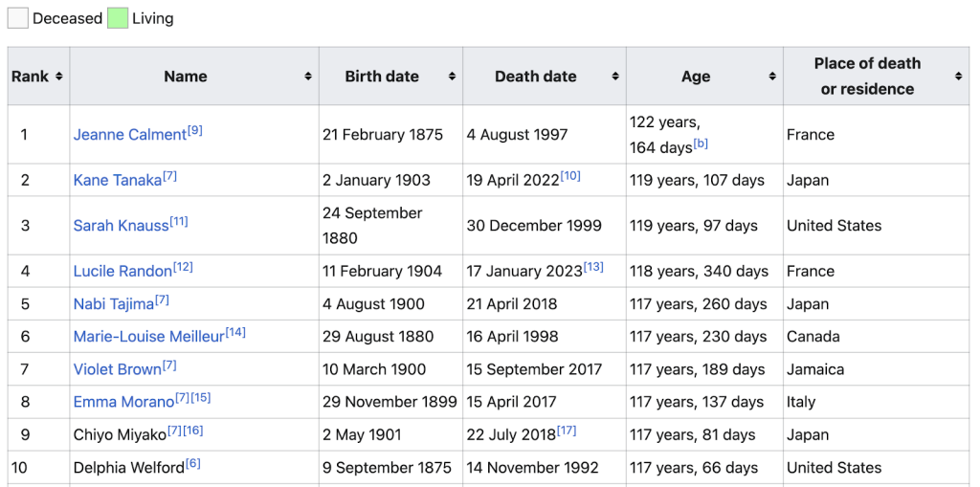Click the green Living legend swatch

coord(118,18)
